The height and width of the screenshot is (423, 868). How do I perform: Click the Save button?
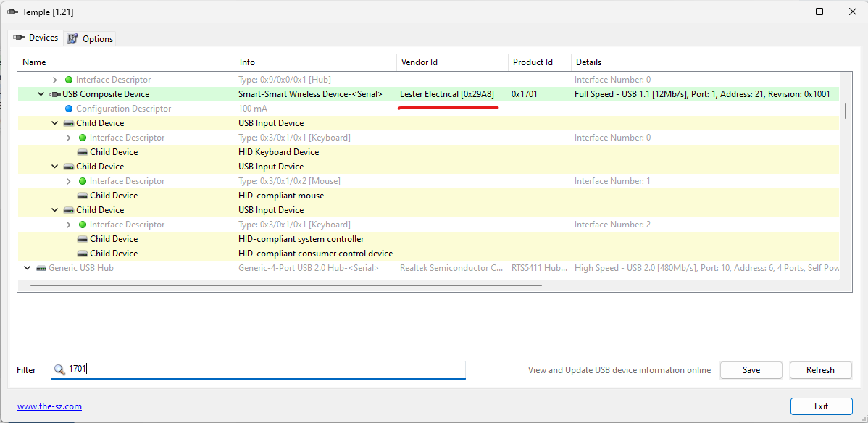tap(751, 370)
